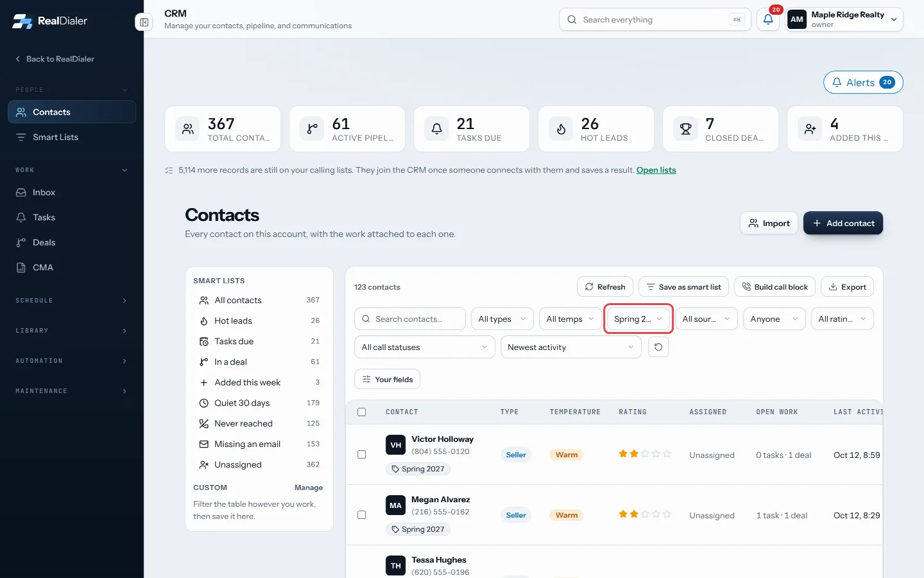Open the All types filter dropdown

502,319
